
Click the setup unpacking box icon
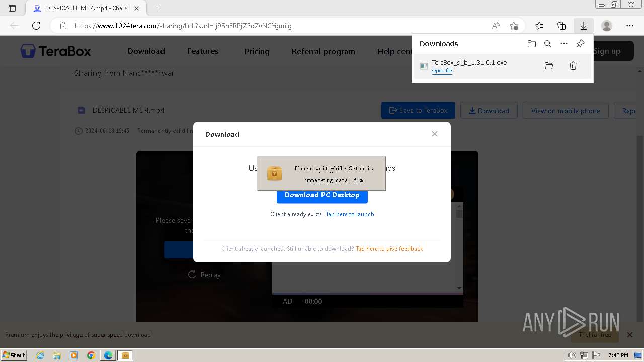click(x=274, y=173)
